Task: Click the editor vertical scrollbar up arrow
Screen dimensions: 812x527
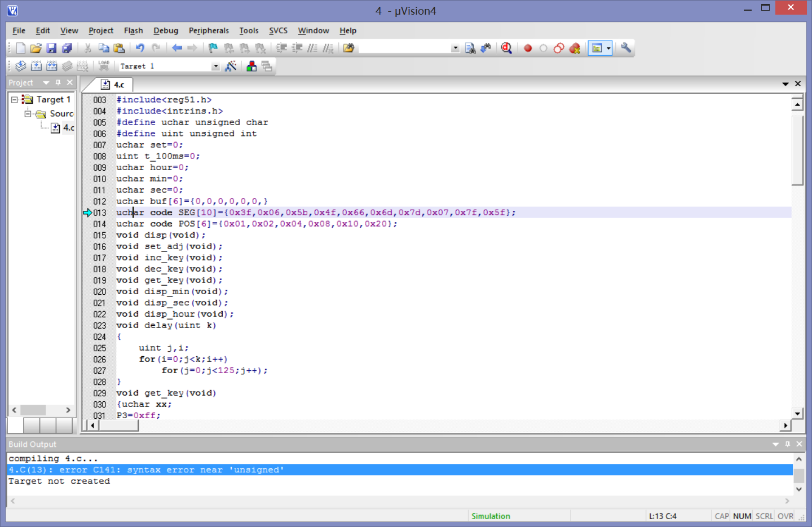Action: point(797,104)
